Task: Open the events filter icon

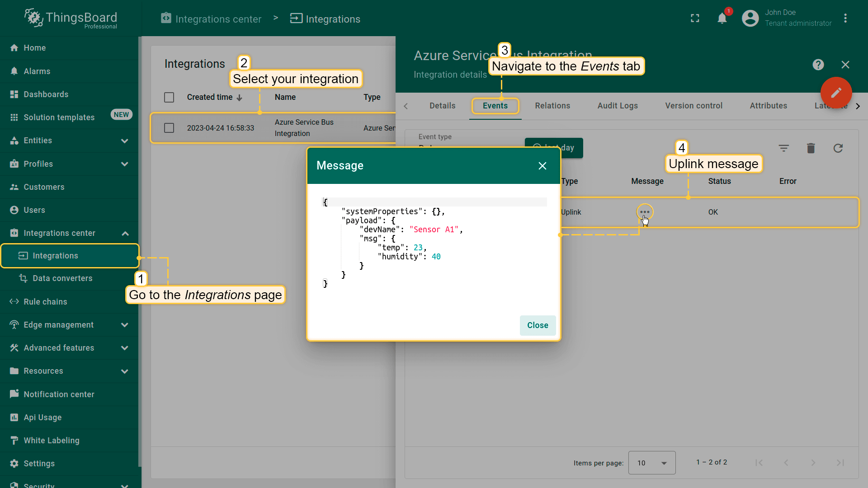Action: point(783,148)
